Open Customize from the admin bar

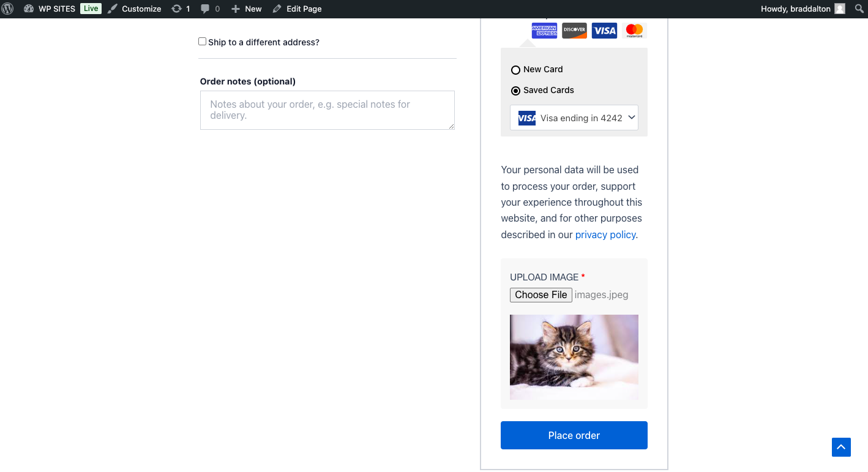tap(135, 9)
